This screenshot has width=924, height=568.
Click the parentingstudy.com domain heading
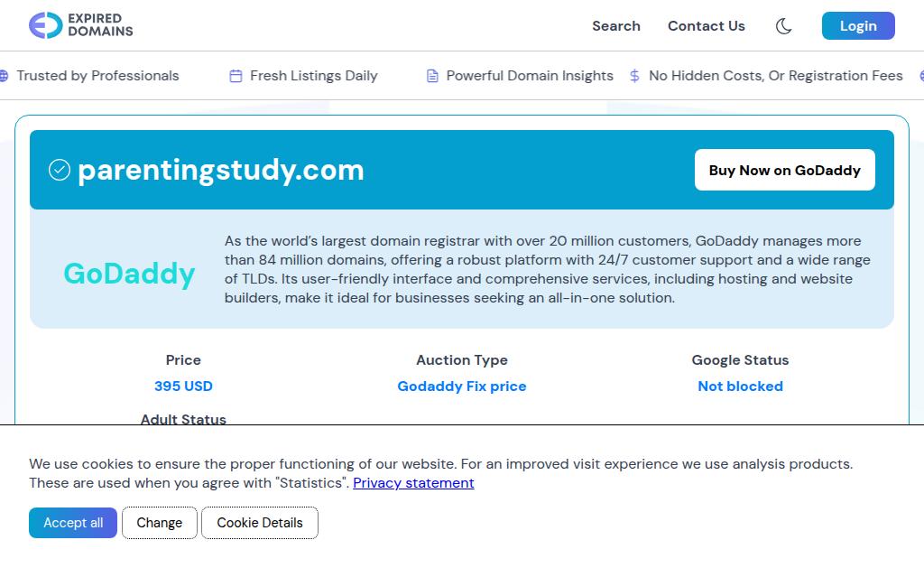(x=221, y=171)
